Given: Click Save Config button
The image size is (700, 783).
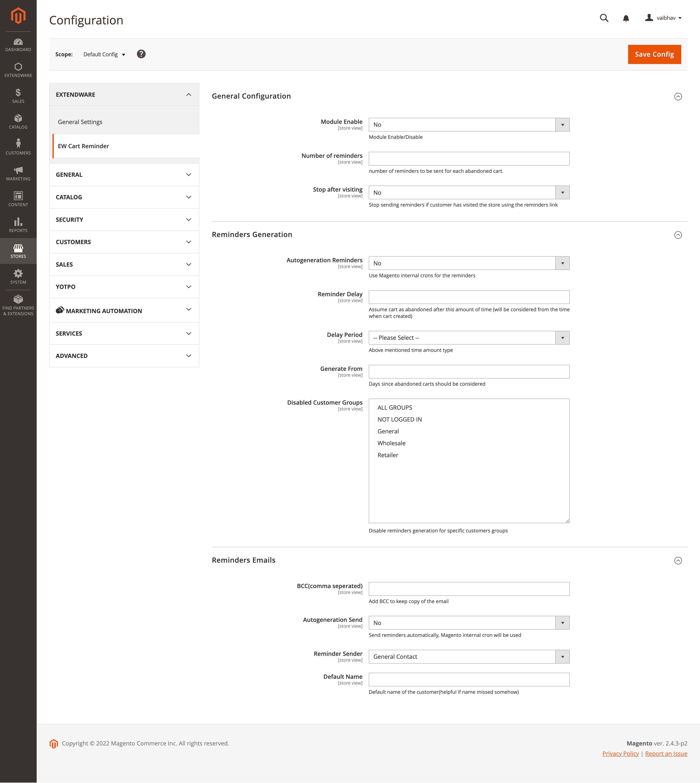Looking at the screenshot, I should [654, 53].
